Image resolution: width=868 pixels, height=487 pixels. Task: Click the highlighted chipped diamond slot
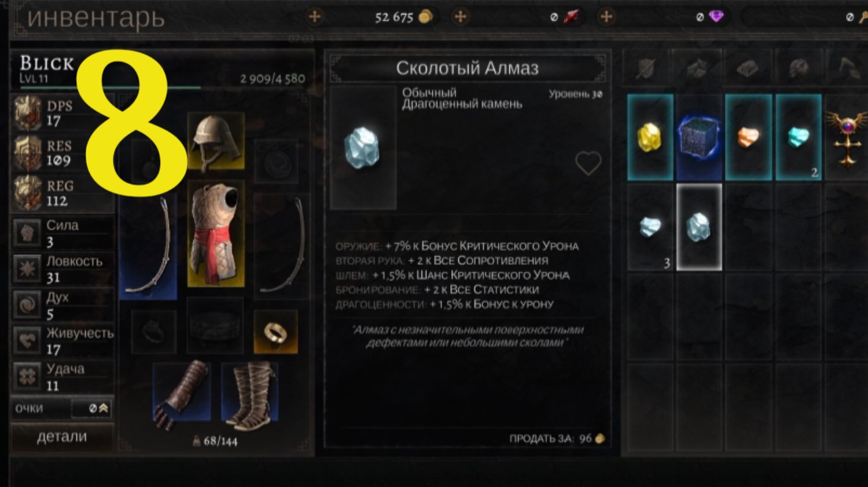click(699, 227)
